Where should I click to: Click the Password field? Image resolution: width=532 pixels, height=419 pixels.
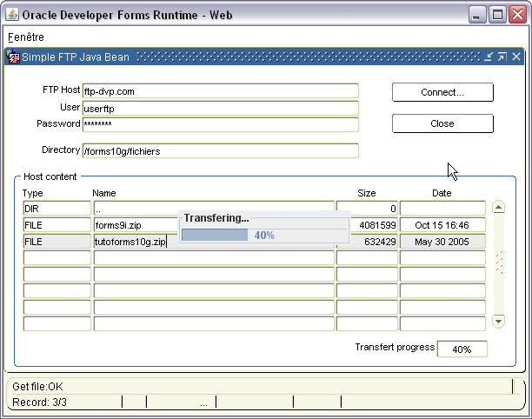click(x=221, y=124)
